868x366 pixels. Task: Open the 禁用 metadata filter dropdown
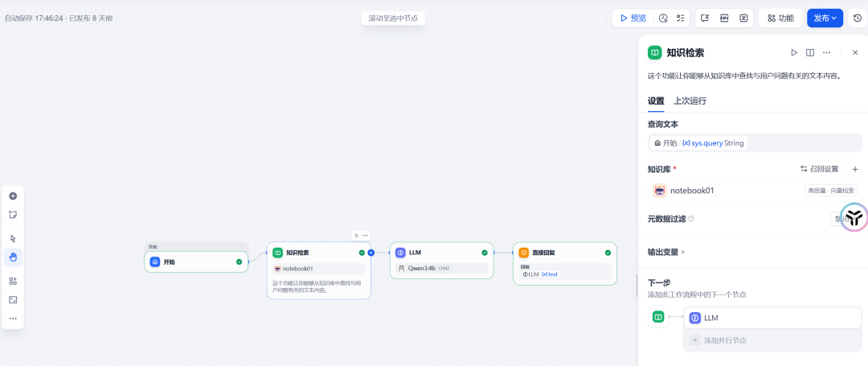click(x=844, y=219)
